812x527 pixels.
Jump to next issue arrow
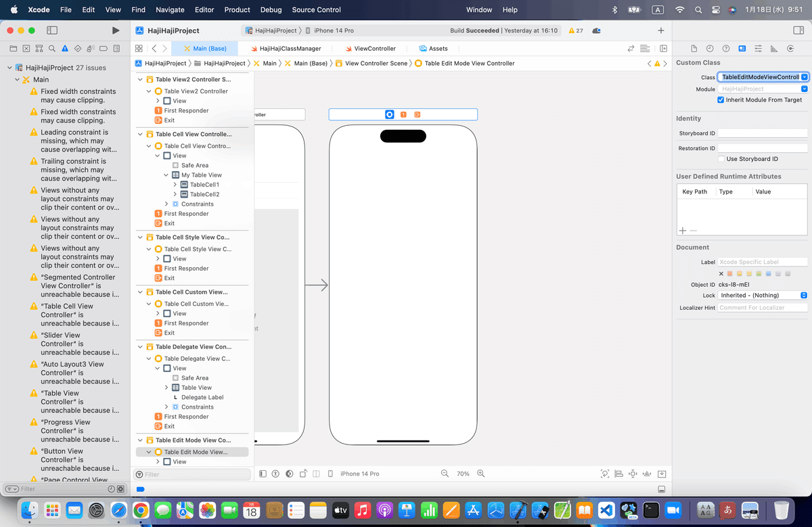click(x=667, y=63)
